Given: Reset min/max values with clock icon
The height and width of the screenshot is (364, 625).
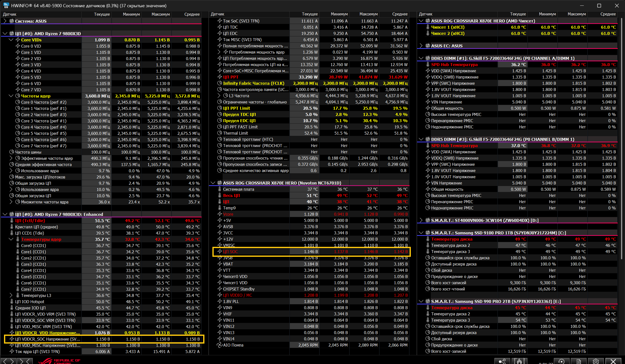Looking at the screenshot, I should coord(561,361).
